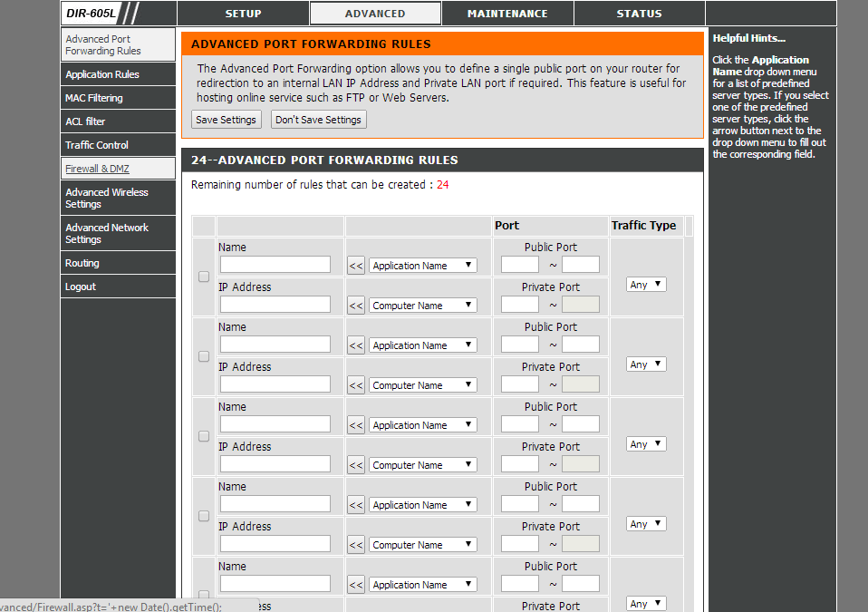Click the << button beside first Application Name
Viewport: 868px width, 612px height.
click(356, 266)
